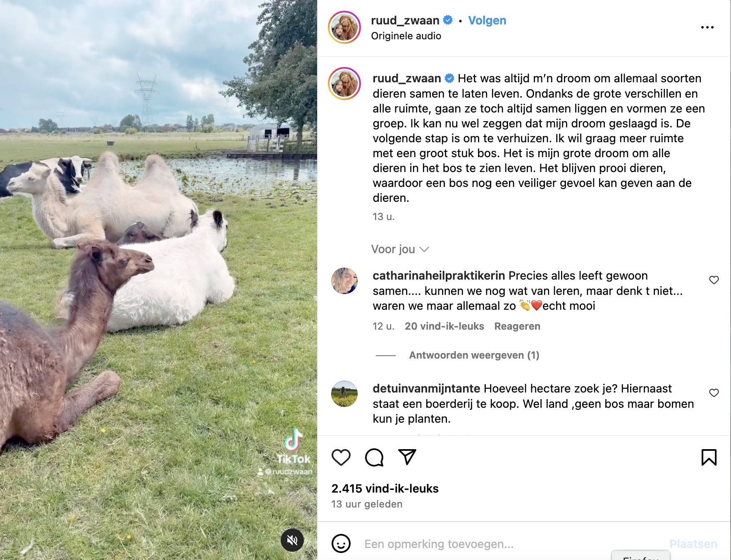Share the post with the paper plane icon
The image size is (731, 560).
point(407,457)
